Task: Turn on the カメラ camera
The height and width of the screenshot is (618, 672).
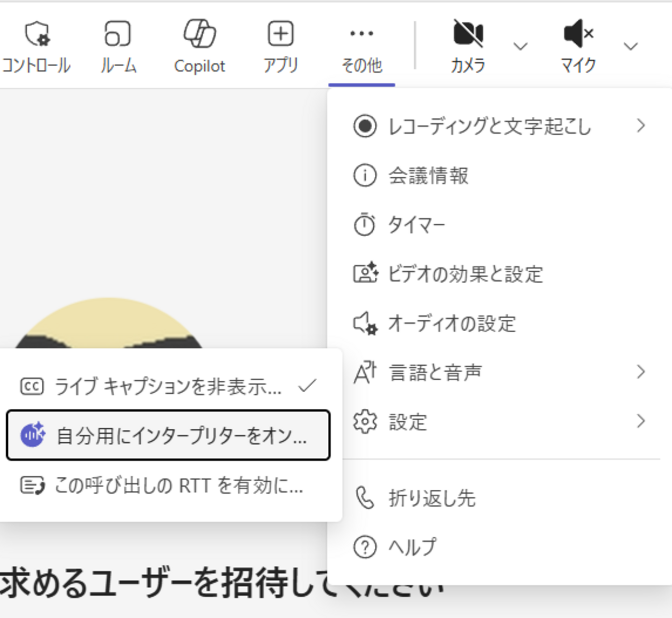Action: coord(468,35)
